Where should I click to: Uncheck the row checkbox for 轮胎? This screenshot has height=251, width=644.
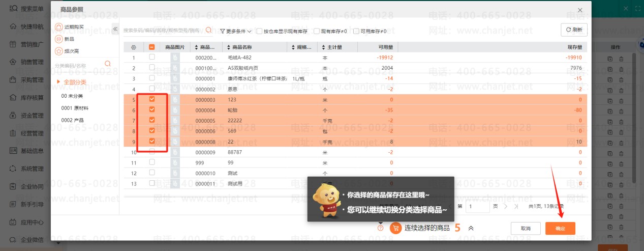(x=152, y=109)
